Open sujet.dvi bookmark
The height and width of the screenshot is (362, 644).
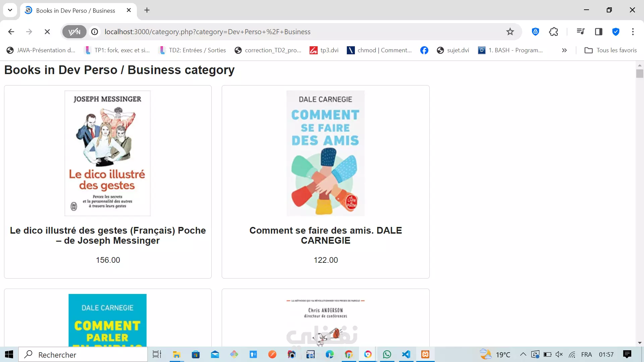453,50
